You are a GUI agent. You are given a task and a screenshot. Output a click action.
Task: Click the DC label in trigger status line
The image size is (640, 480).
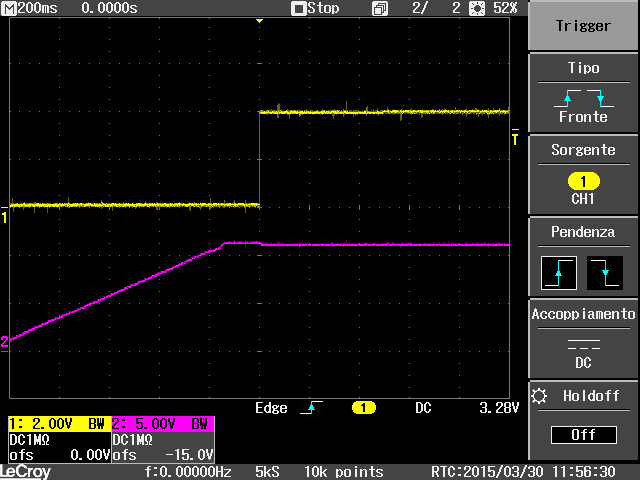point(423,408)
